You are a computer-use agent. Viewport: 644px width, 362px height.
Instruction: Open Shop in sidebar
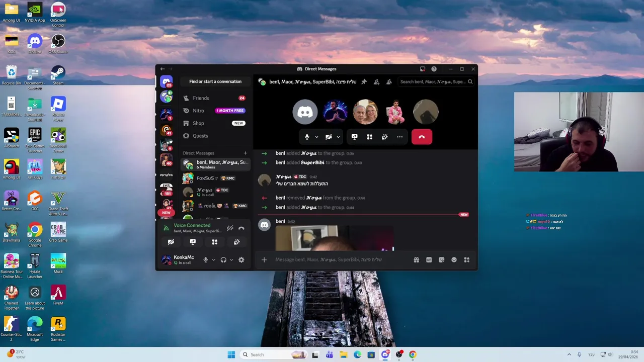coord(214,123)
